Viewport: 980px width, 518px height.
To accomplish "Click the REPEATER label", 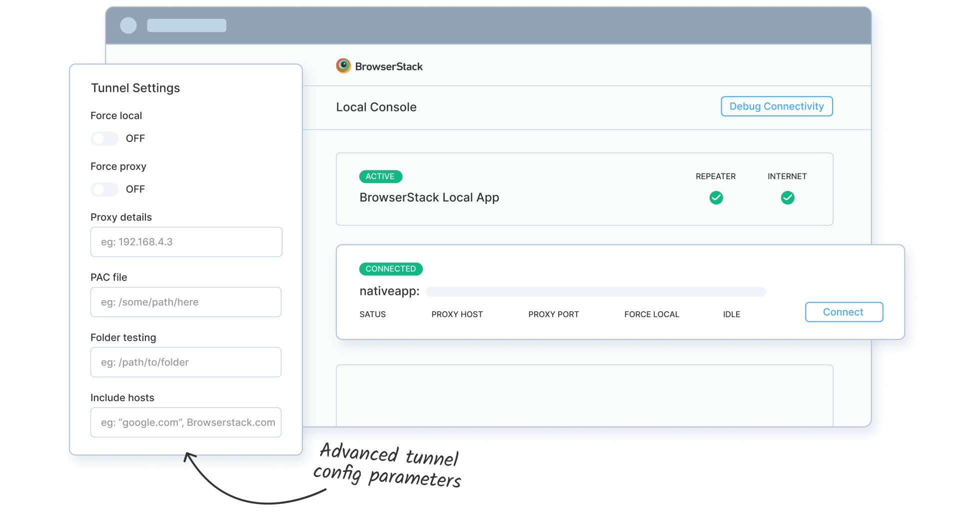I will pyautogui.click(x=716, y=176).
